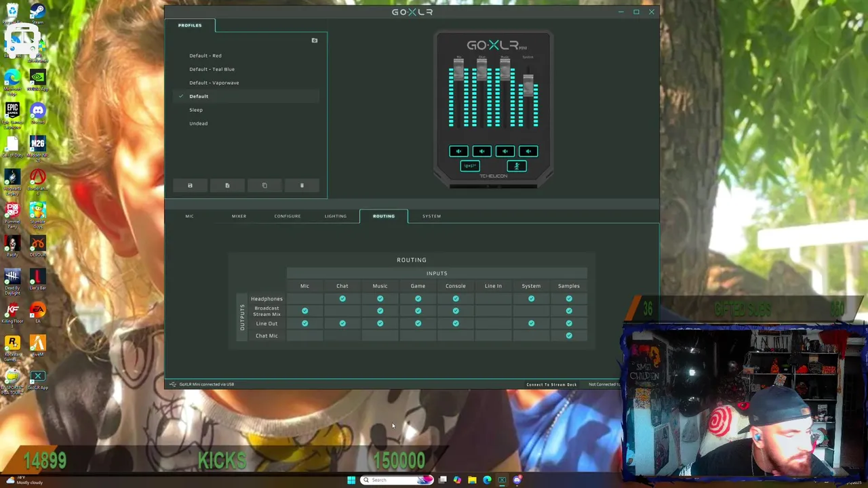Viewport: 868px width, 488px height.
Task: Enable Mic routing to Headphones
Action: pyautogui.click(x=304, y=298)
